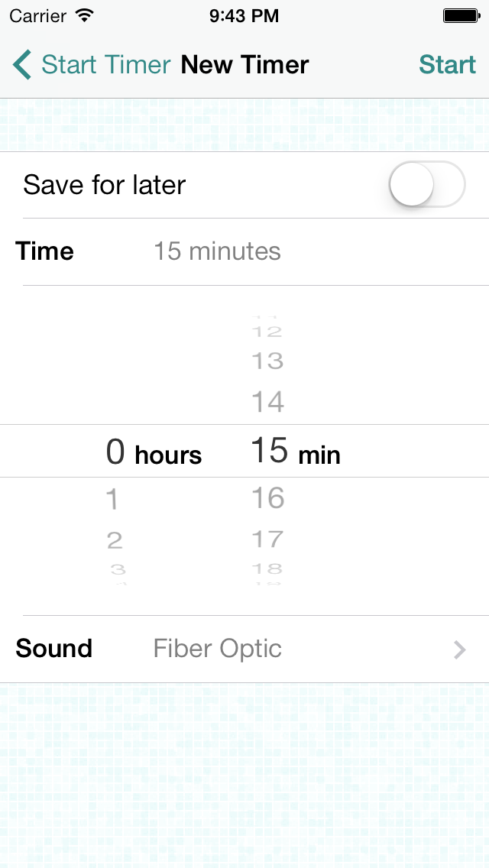This screenshot has height=868, width=489.
Task: Select 1 in the hours picker
Action: (113, 500)
